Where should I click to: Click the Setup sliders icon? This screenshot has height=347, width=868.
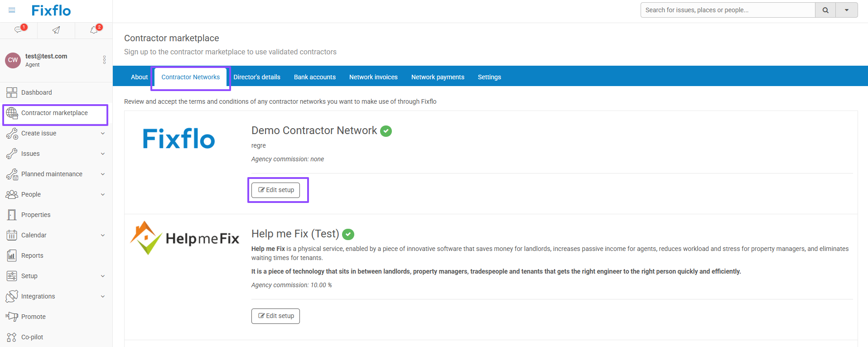click(12, 276)
